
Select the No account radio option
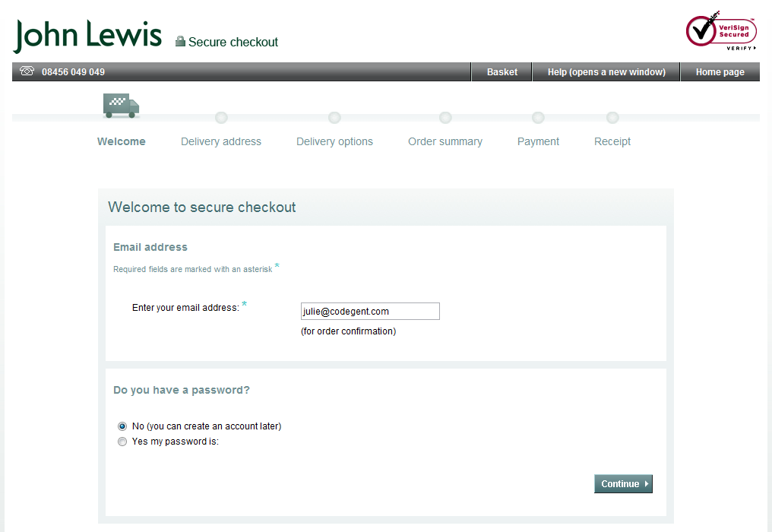click(x=122, y=426)
